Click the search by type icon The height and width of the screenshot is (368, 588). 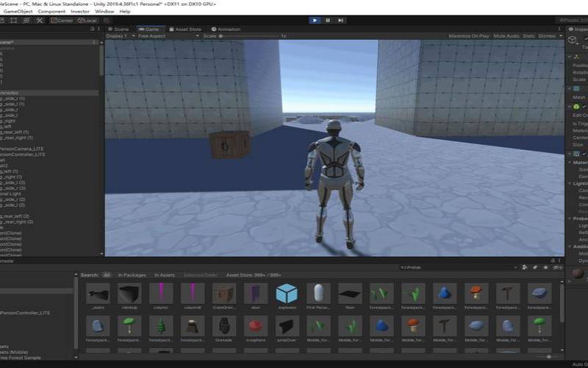coord(524,267)
